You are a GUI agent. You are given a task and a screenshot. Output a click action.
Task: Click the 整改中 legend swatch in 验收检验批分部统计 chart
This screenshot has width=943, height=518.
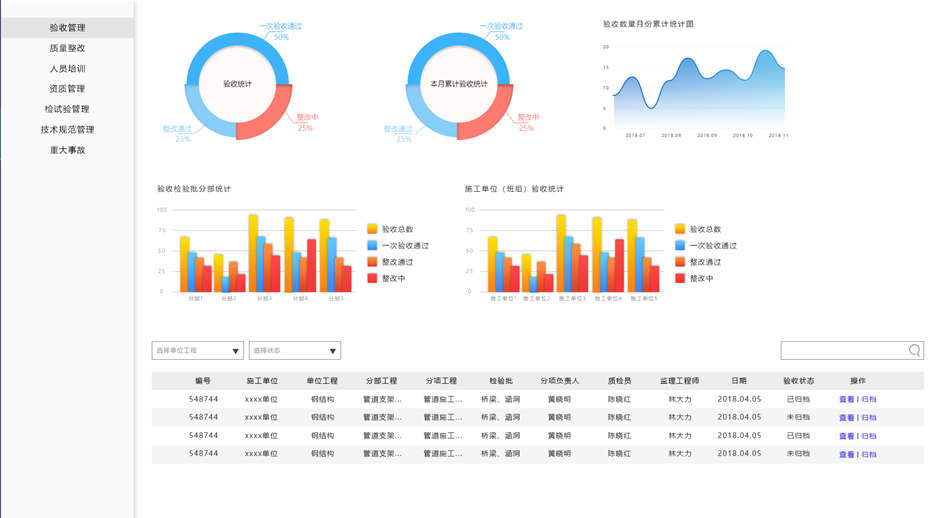coord(372,278)
